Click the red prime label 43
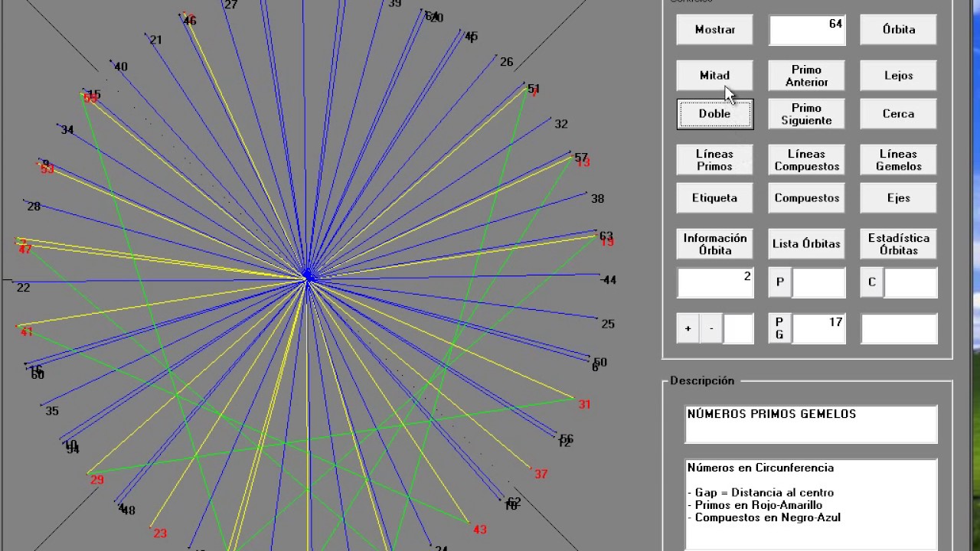 480,530
